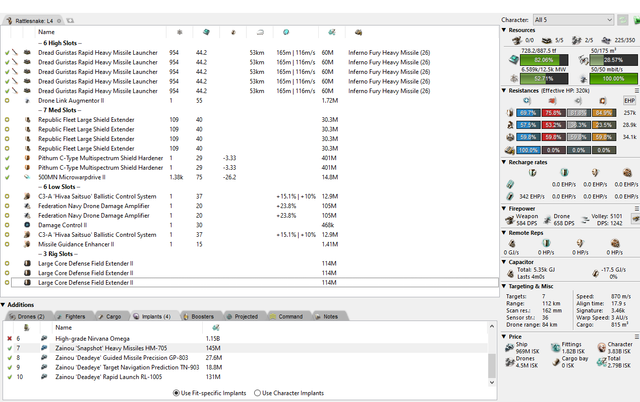Click the thermal resistance header icon
Viewport: 640px width, 402px height.
click(552, 100)
